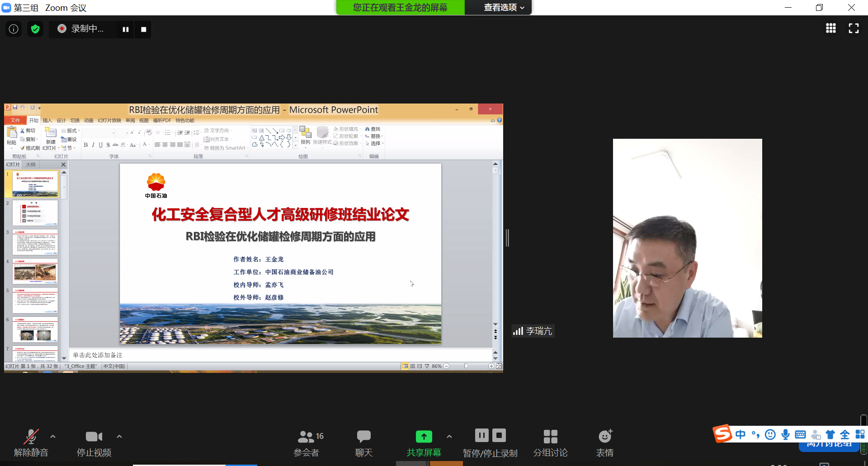The width and height of the screenshot is (868, 466).
Task: Open the 查看选项 dropdown
Action: point(504,8)
